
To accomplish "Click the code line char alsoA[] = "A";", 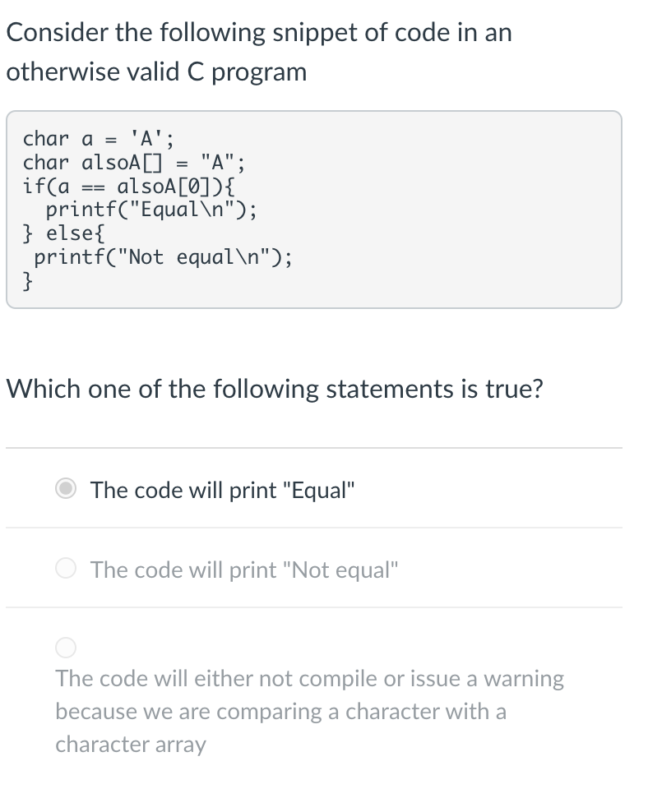I will point(134,163).
